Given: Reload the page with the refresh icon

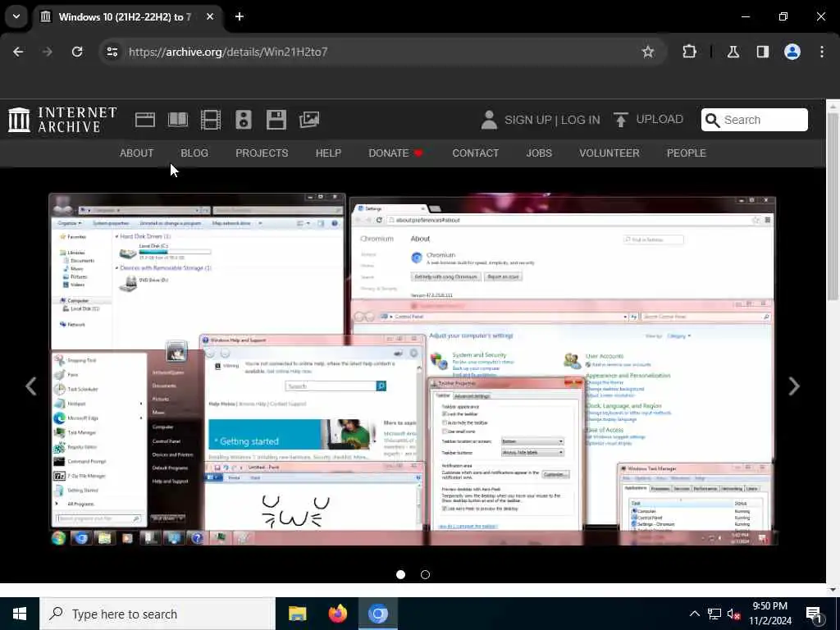Looking at the screenshot, I should [77, 52].
